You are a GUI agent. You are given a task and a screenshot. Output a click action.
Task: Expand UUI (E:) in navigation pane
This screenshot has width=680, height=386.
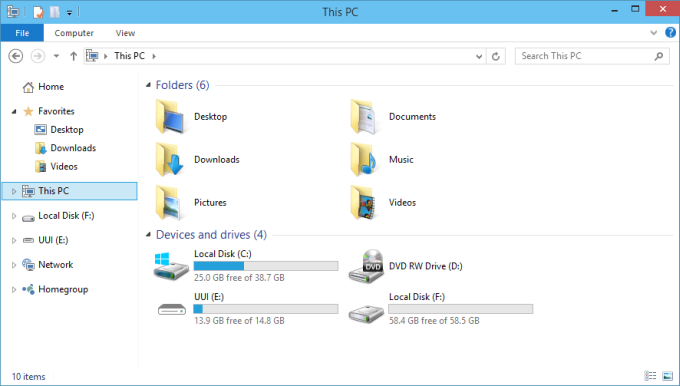coord(14,240)
